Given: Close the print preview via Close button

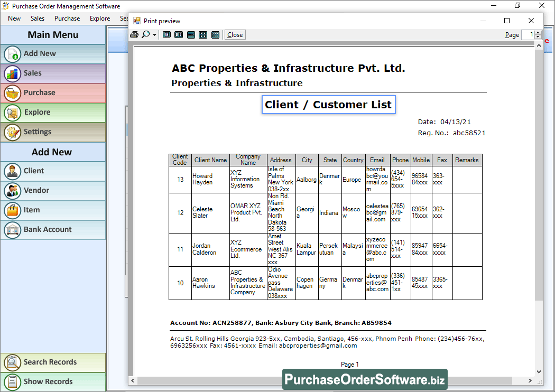Looking at the screenshot, I should 235,35.
